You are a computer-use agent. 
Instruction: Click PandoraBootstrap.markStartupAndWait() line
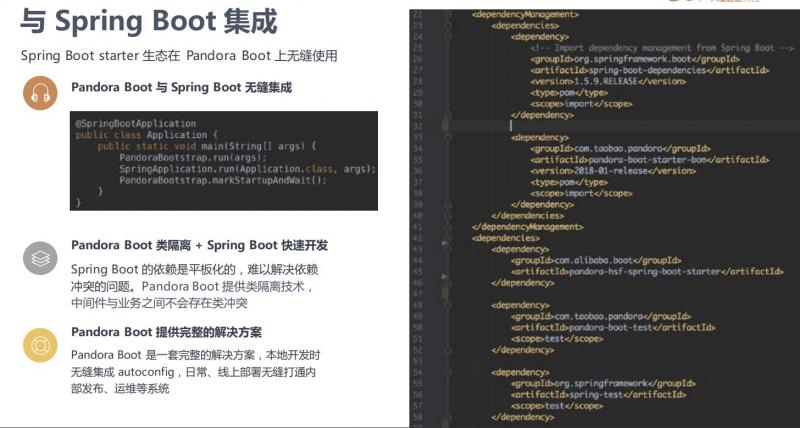[x=223, y=180]
